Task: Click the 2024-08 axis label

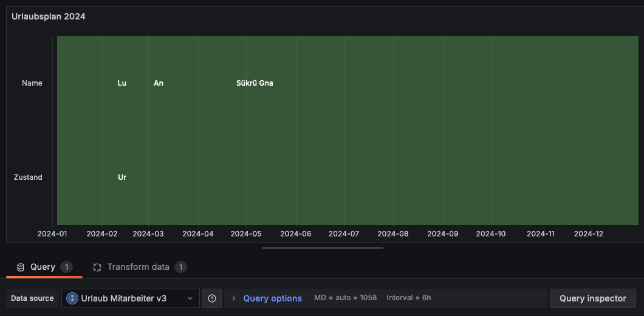Action: [393, 234]
